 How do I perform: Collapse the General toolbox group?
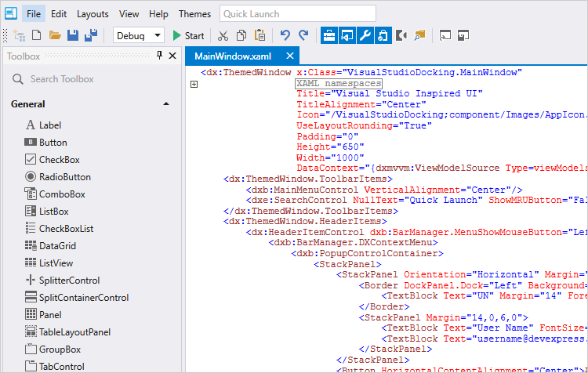(165, 104)
